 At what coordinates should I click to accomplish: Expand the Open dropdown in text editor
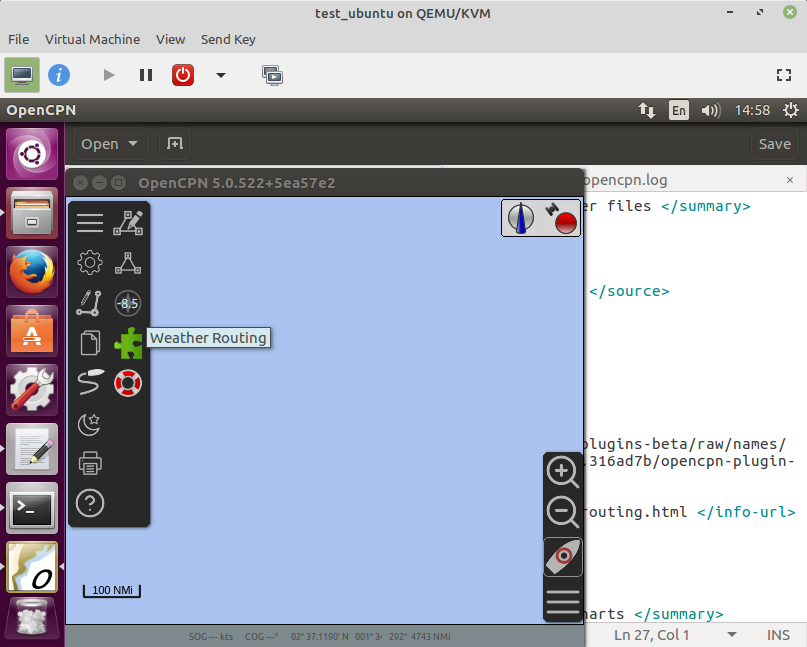coord(110,144)
